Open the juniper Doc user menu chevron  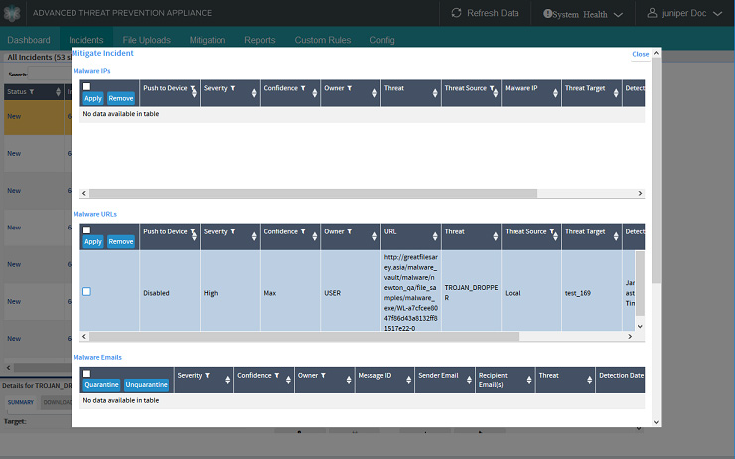(x=717, y=14)
